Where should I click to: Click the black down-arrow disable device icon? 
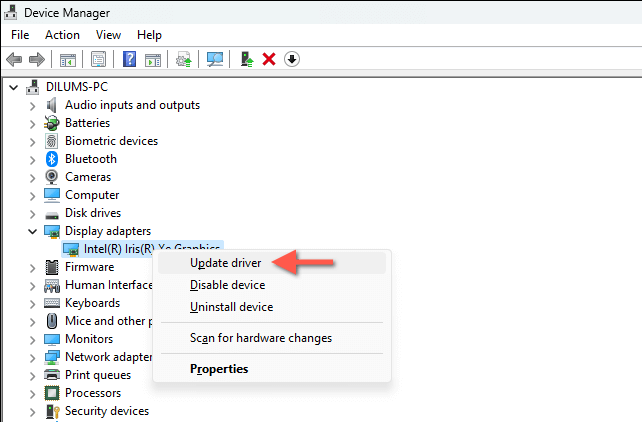292,59
